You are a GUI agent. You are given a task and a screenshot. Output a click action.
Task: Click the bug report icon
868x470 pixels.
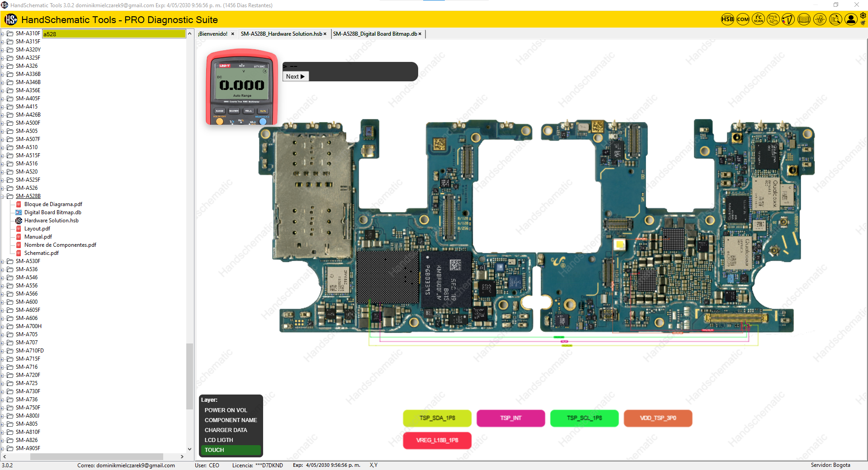(863, 23)
